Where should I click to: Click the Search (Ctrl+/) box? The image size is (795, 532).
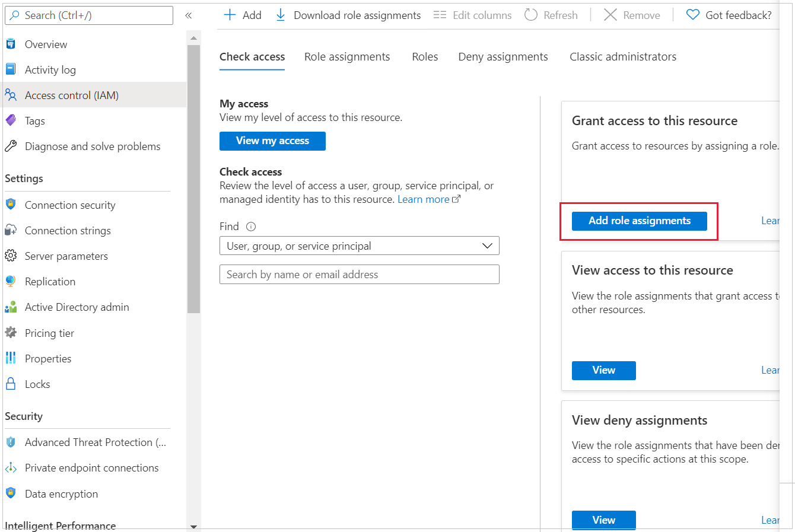pos(89,15)
